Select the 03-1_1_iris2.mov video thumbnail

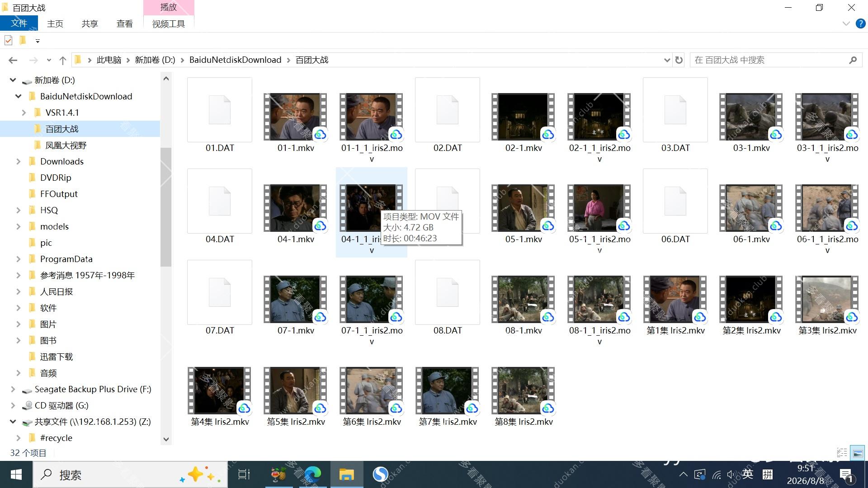(827, 117)
